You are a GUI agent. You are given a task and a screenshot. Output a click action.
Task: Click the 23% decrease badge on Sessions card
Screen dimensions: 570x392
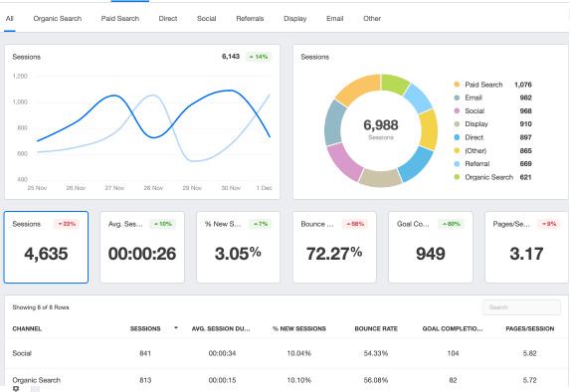(x=67, y=224)
